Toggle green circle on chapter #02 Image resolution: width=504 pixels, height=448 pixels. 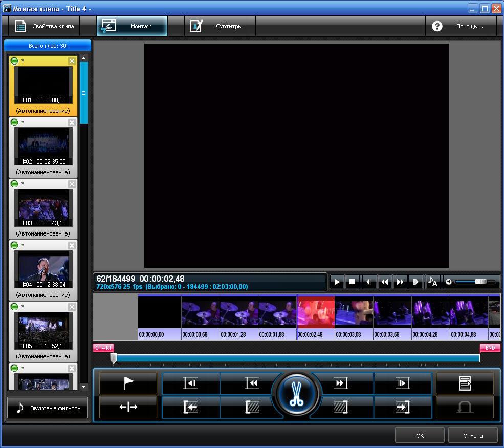(x=14, y=122)
